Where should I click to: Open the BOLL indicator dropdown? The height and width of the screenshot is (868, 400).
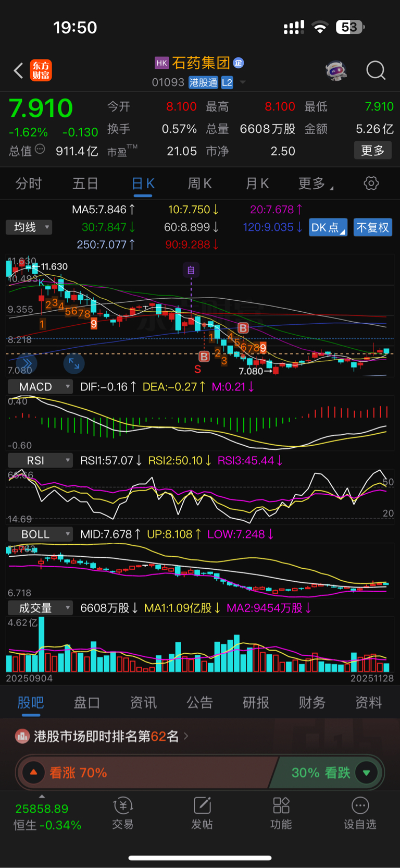(x=40, y=534)
